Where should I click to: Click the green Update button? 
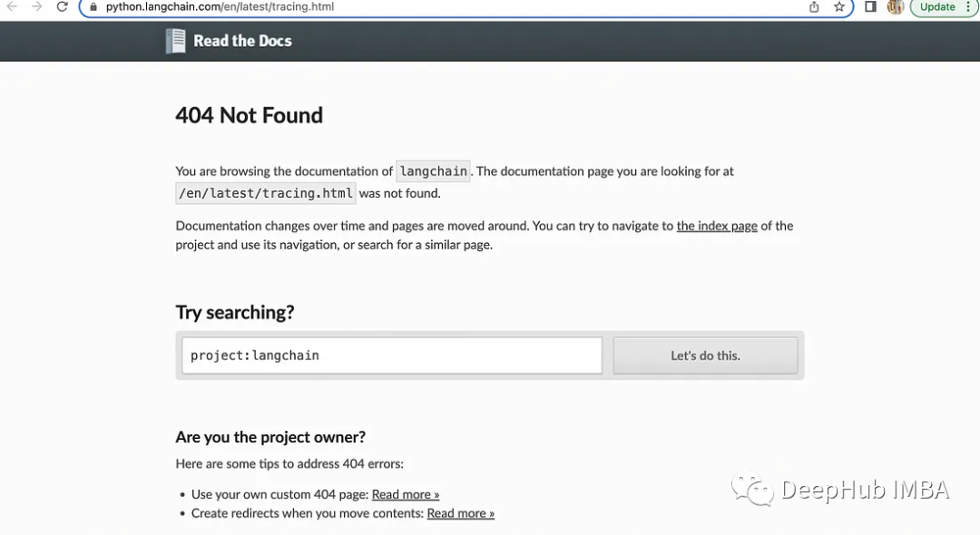pos(937,7)
